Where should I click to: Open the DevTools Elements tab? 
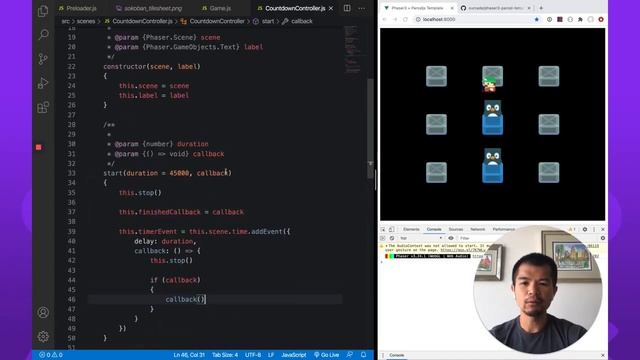pyautogui.click(x=411, y=229)
